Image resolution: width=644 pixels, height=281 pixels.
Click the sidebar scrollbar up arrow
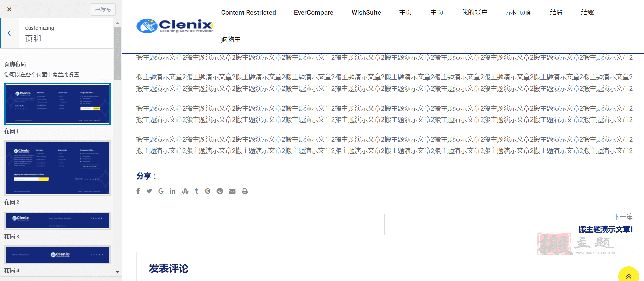coord(117,23)
